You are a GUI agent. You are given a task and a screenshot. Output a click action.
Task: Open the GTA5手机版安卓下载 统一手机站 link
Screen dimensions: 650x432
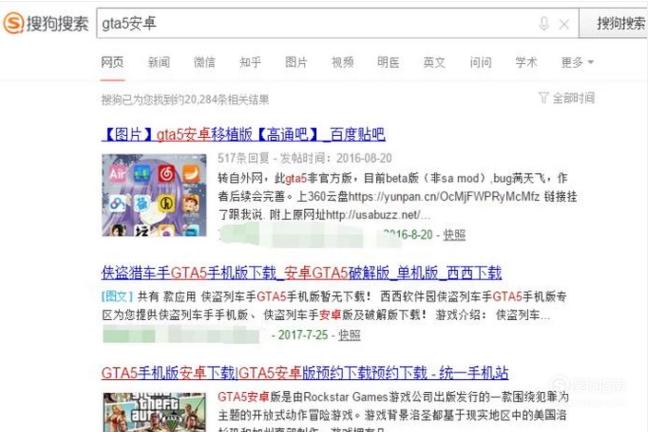coord(305,373)
